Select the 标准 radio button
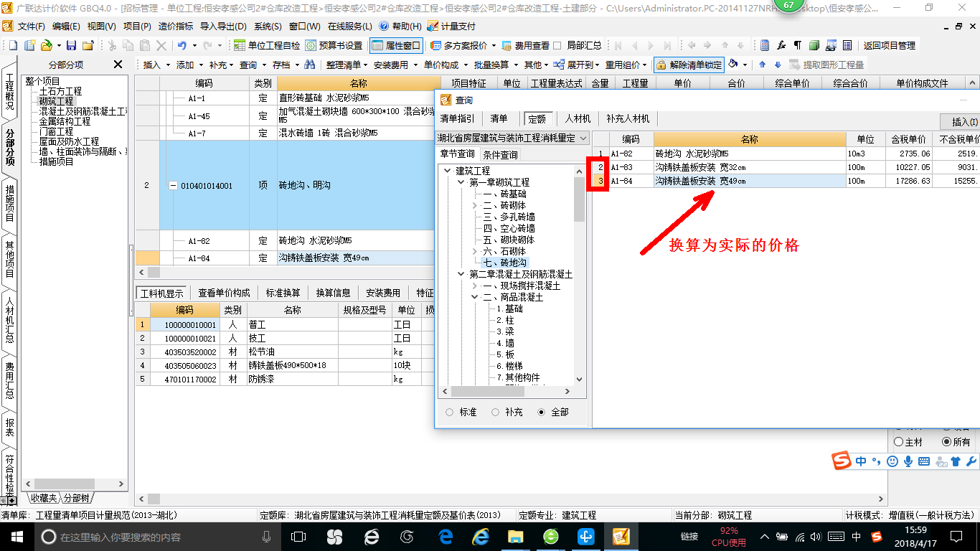The image size is (980, 551). 450,413
